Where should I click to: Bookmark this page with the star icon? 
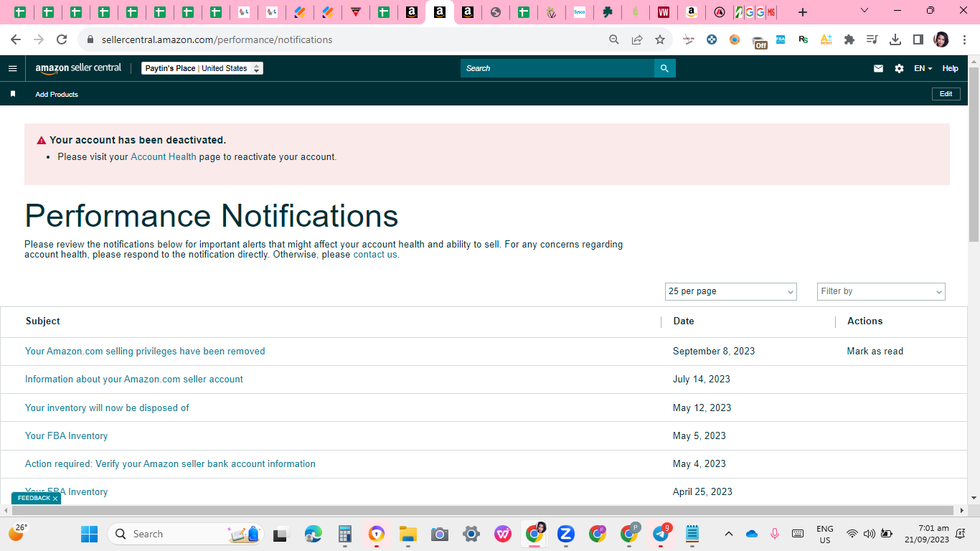[660, 39]
